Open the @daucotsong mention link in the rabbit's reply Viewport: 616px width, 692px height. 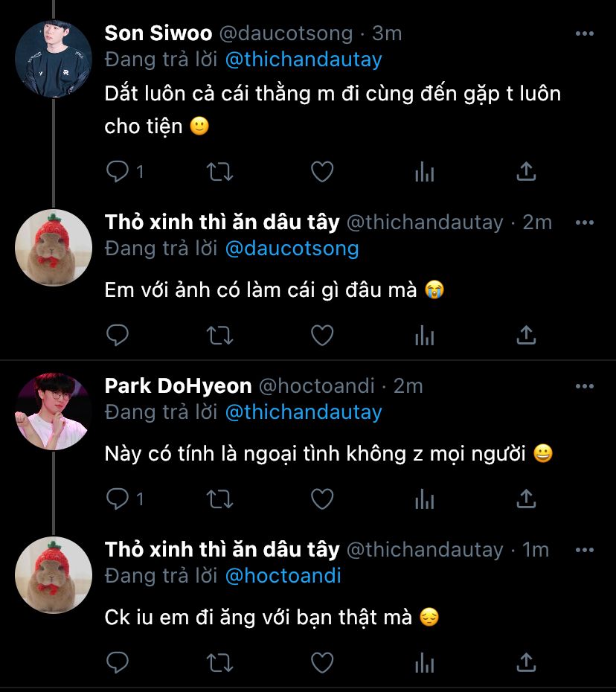point(292,249)
